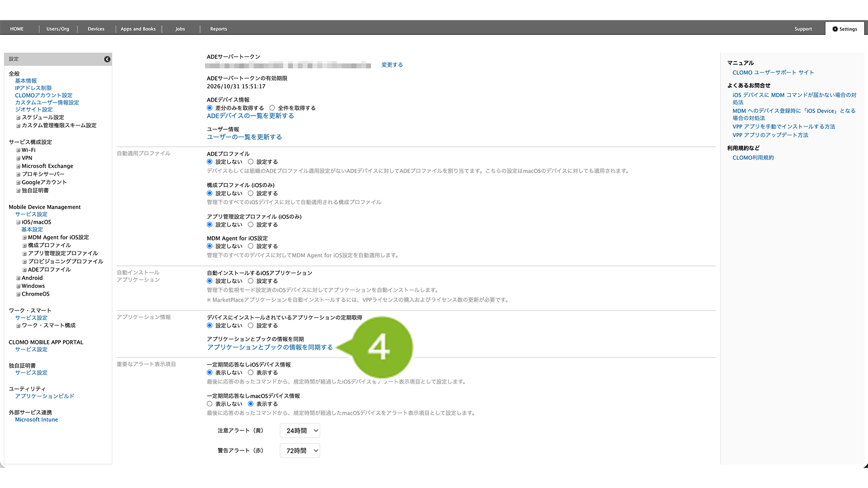Open CLOMO ユーザーサポート サイト link
The height and width of the screenshot is (488, 868).
773,73
